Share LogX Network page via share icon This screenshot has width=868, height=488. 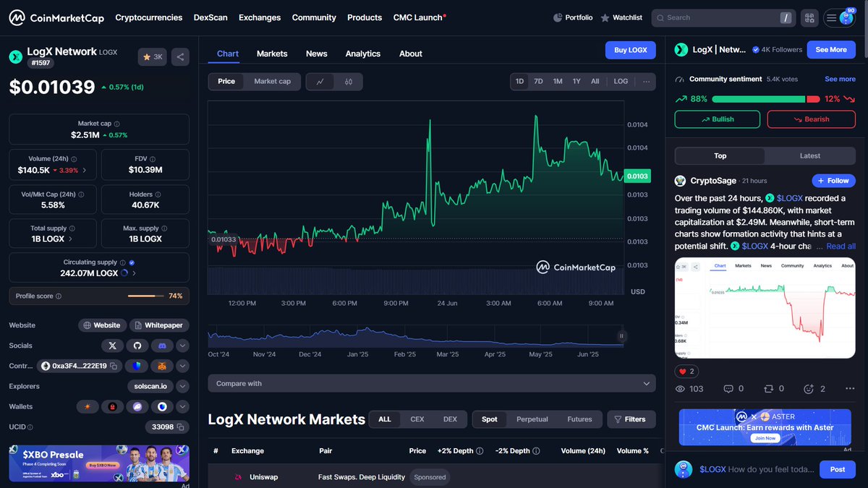coord(180,56)
